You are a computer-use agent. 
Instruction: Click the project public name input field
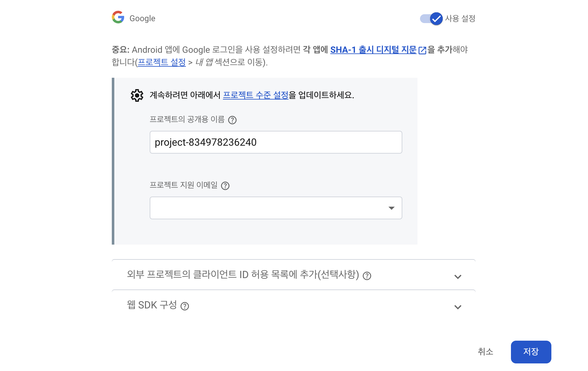pos(276,142)
